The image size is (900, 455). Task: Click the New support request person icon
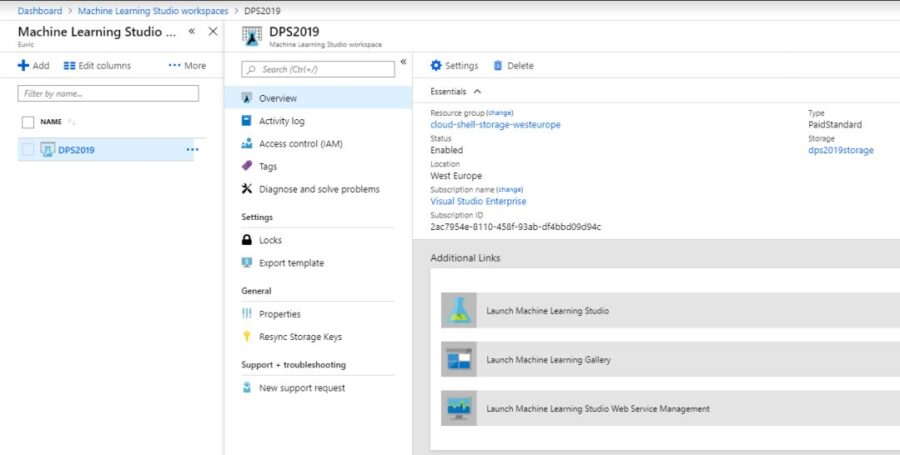[247, 388]
